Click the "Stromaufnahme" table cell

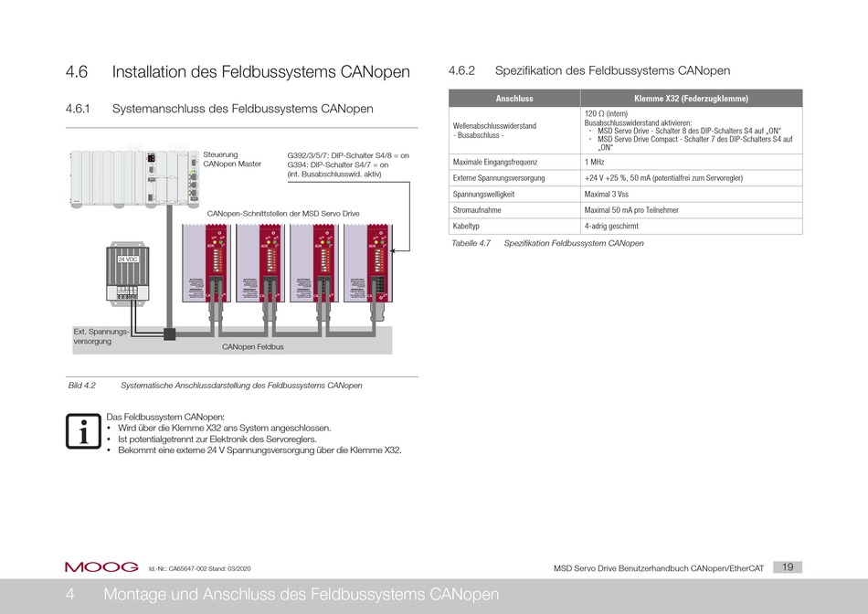pyautogui.click(x=514, y=210)
